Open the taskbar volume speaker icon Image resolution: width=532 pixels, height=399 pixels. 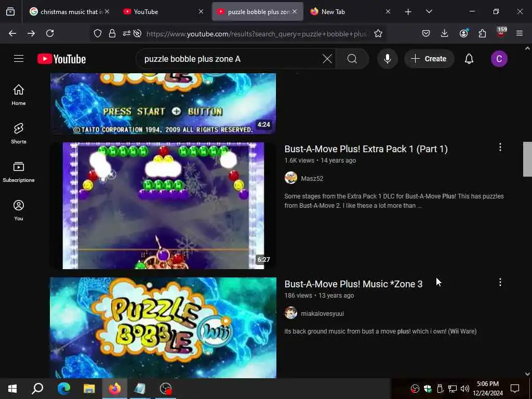tap(465, 389)
